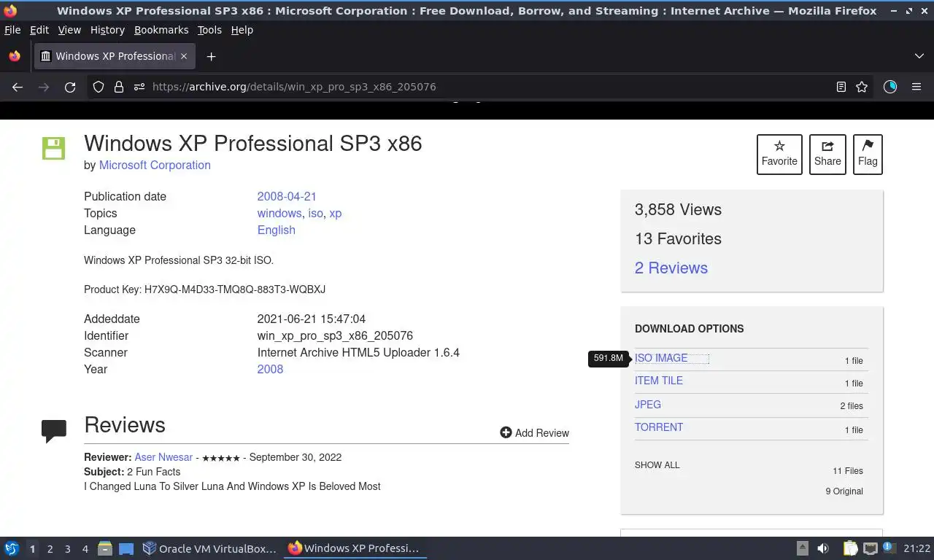Select the Windows XP Professional browser tab
This screenshot has width=934, height=560.
click(115, 56)
